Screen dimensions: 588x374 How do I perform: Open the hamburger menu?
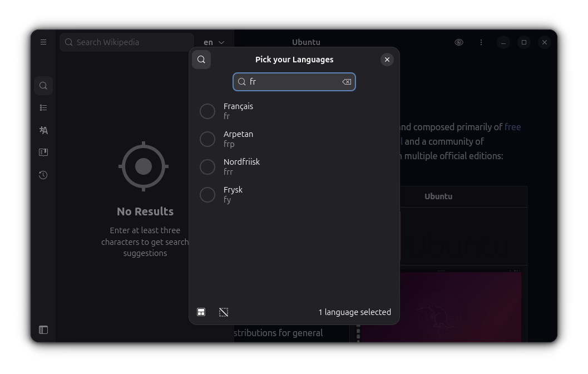43,42
